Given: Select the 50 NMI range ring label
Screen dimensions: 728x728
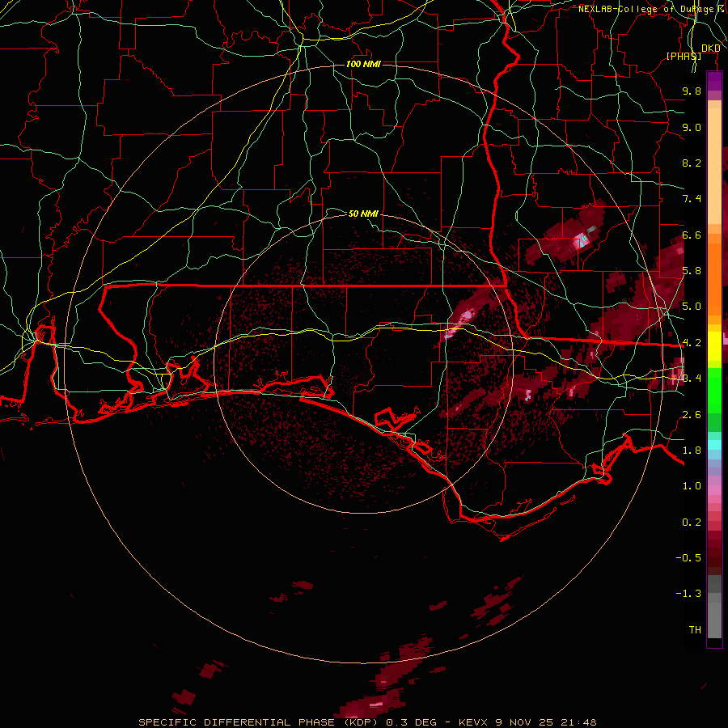Looking at the screenshot, I should pyautogui.click(x=363, y=214).
